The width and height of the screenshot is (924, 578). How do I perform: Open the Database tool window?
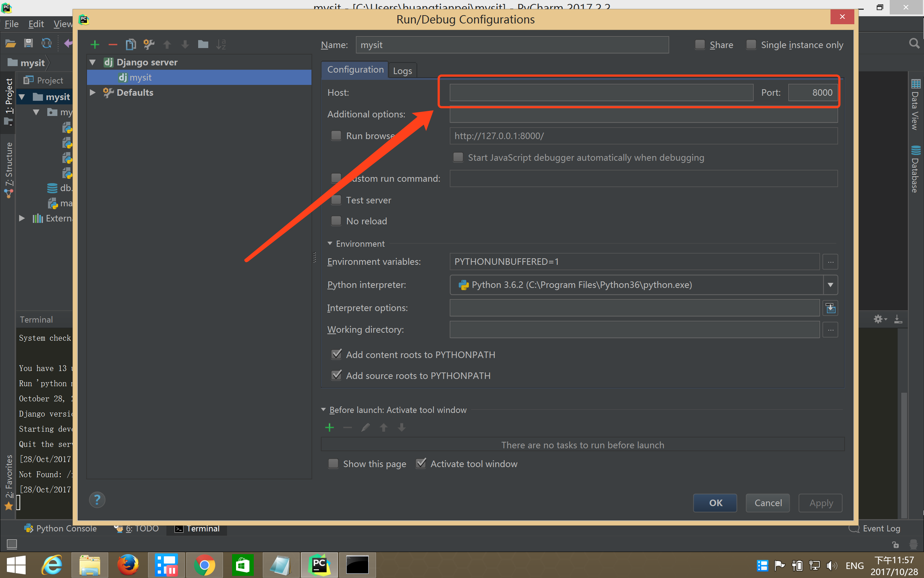[x=915, y=169]
